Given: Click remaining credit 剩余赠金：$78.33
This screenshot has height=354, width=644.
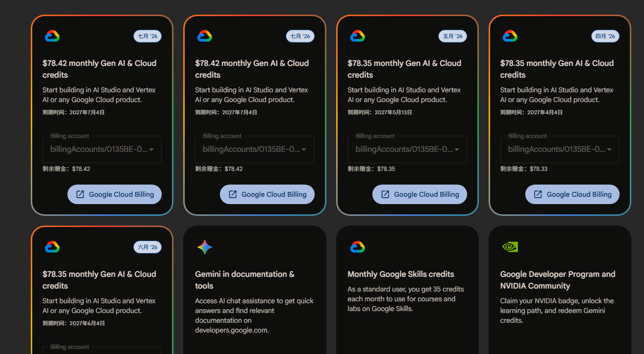Looking at the screenshot, I should [524, 169].
